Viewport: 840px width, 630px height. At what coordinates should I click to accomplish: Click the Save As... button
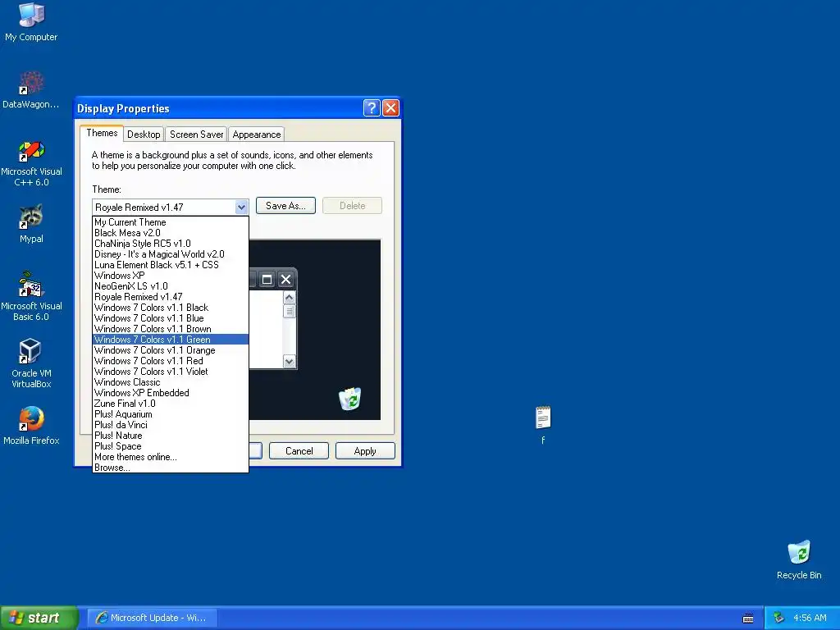click(x=285, y=206)
